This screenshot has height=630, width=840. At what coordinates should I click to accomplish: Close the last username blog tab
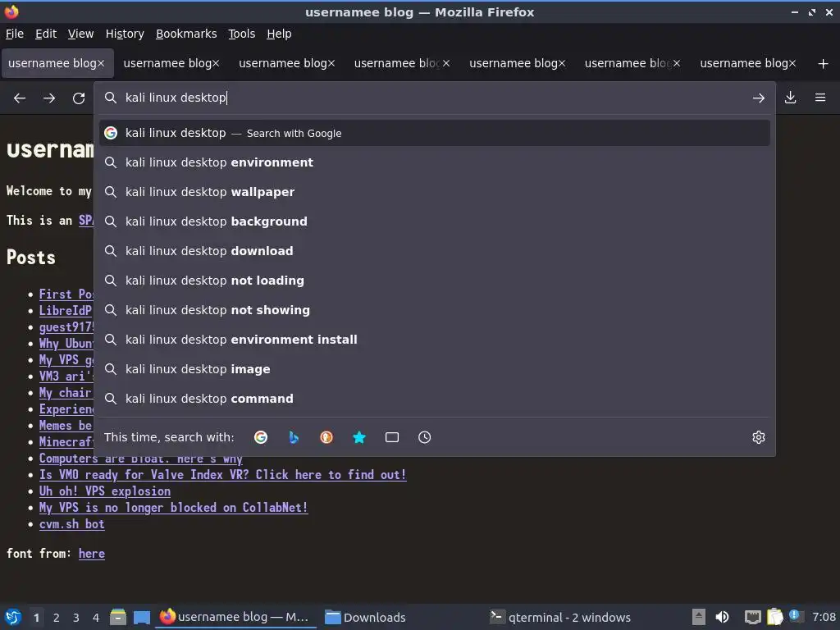pos(792,63)
